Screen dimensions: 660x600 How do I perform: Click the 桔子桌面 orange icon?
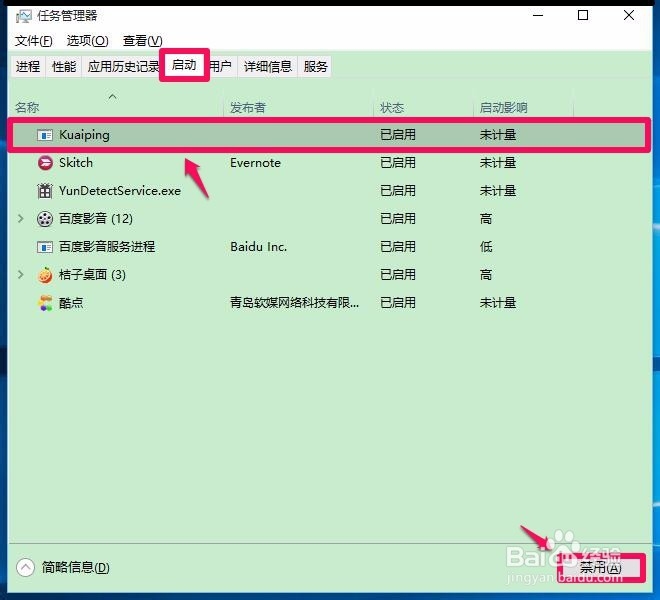click(x=45, y=275)
